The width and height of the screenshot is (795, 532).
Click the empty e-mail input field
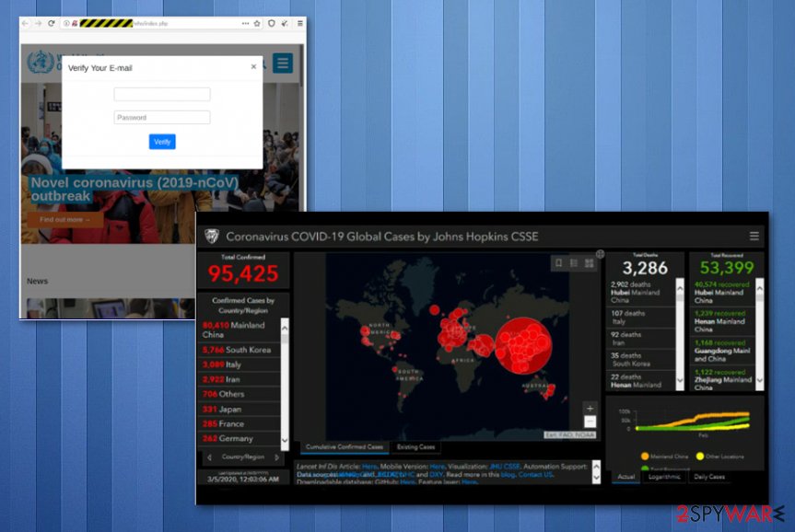pyautogui.click(x=162, y=94)
